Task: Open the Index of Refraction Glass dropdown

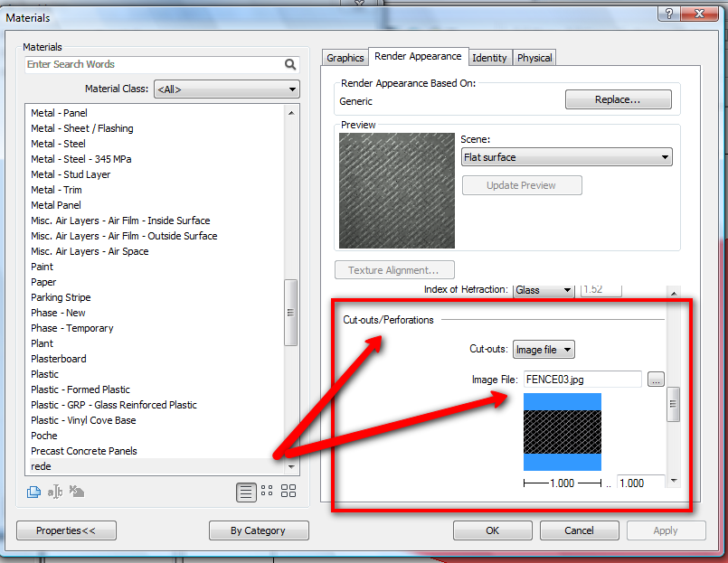Action: (544, 290)
